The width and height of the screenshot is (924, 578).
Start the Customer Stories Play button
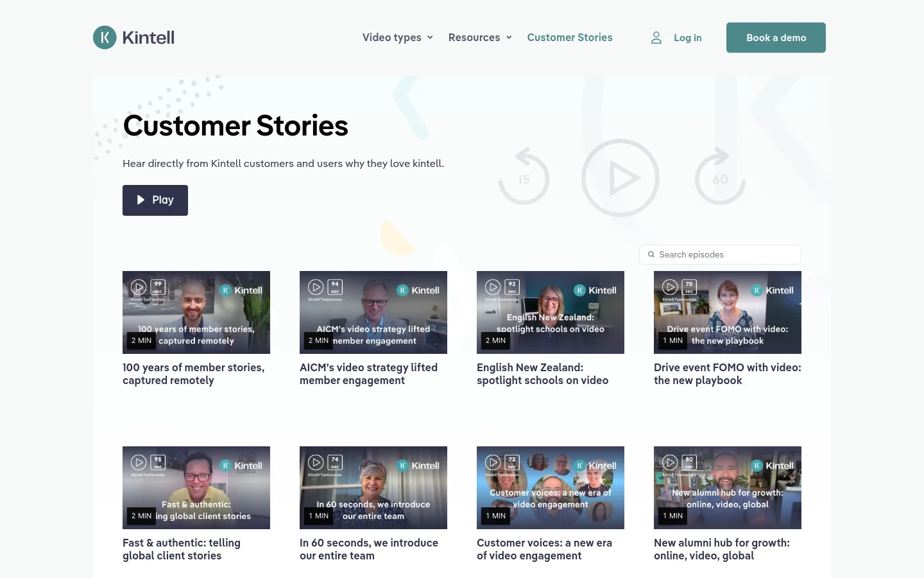point(155,200)
